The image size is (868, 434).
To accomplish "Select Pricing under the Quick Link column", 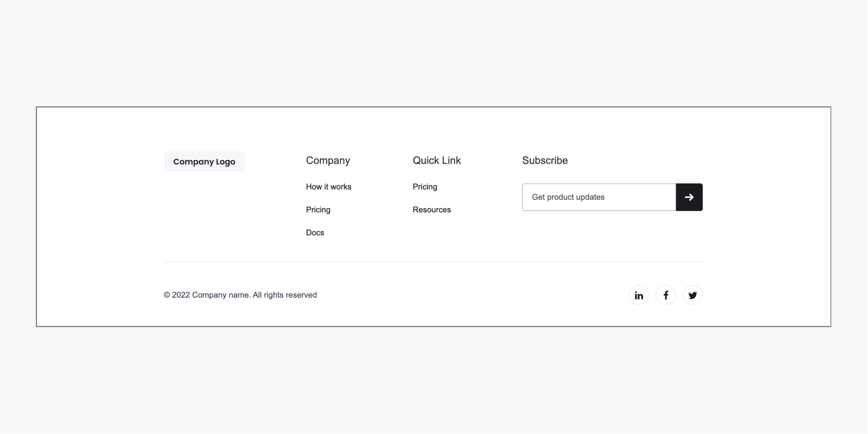I will point(425,187).
